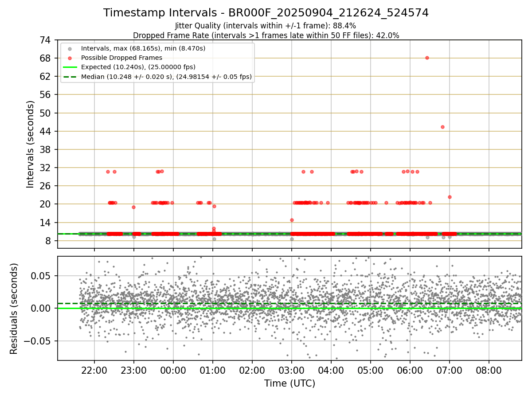The height and width of the screenshot is (399, 532).
Task: Click the 'Residuals (seconds)' y-axis label
Action: tap(14, 309)
